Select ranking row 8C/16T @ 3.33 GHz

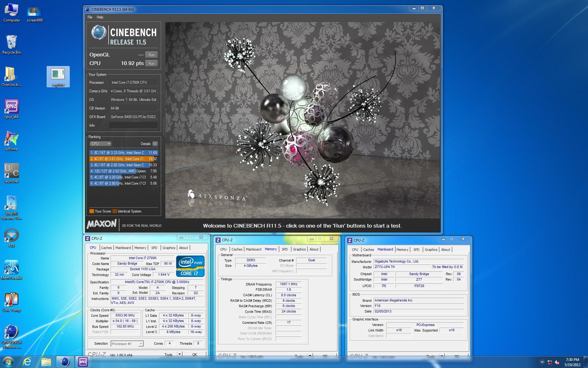pyautogui.click(x=123, y=153)
